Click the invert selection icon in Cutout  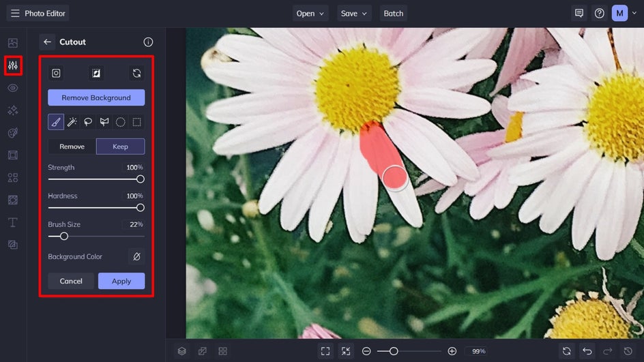[96, 73]
